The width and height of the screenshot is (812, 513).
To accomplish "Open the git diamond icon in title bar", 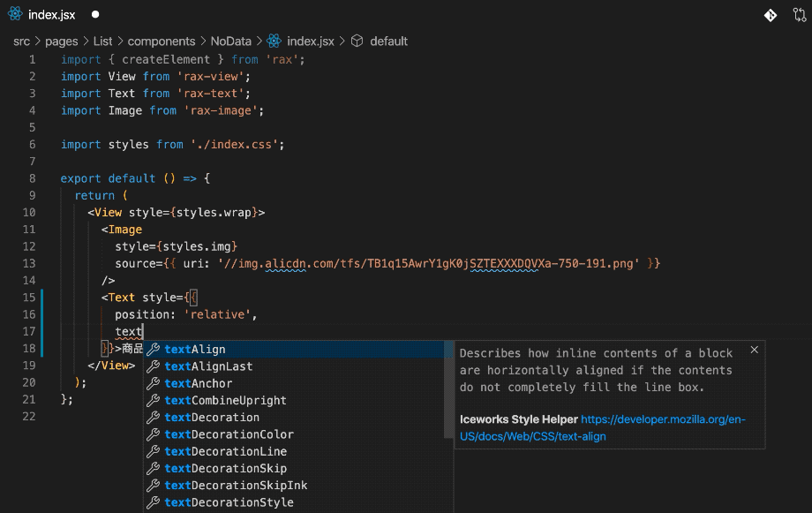I will point(771,15).
